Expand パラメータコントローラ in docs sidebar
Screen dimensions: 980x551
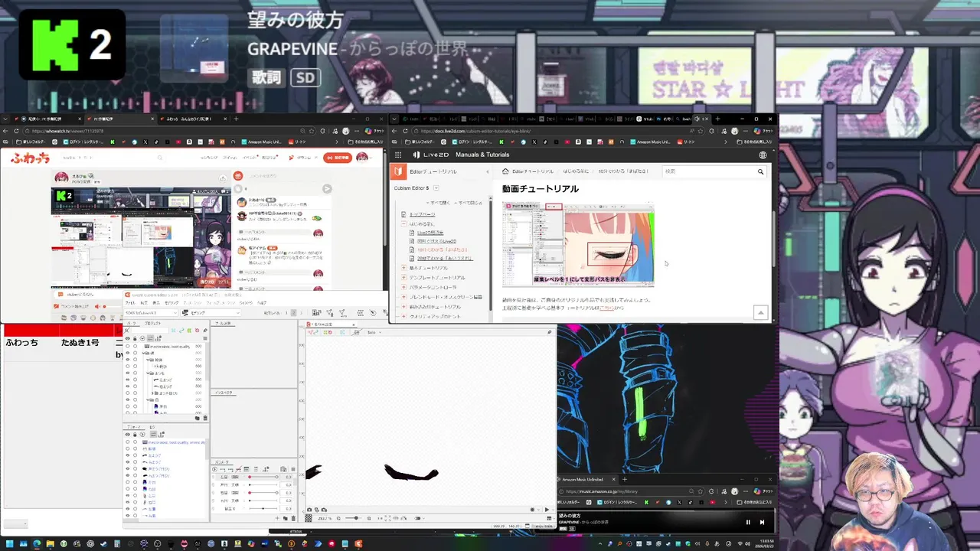(x=404, y=287)
